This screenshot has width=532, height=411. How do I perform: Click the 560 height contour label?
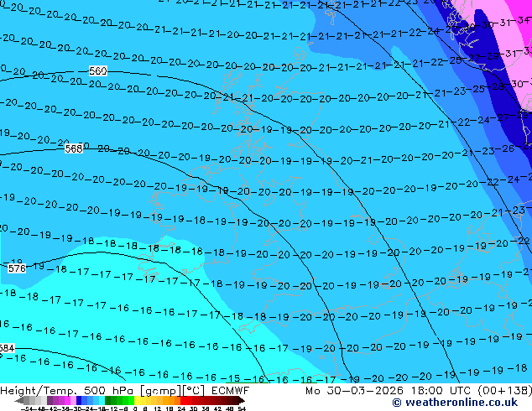tap(97, 70)
